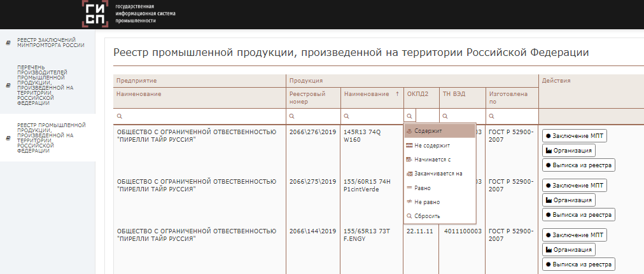
Task: Click the magnifier icon under Изготовлена по
Action: pos(493,117)
